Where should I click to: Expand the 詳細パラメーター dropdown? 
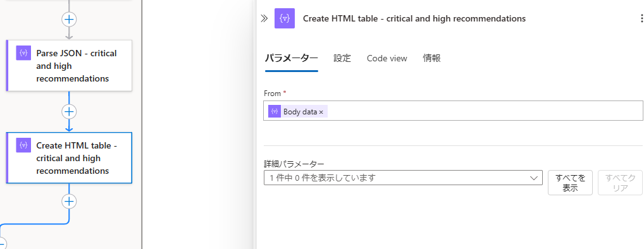click(403, 178)
